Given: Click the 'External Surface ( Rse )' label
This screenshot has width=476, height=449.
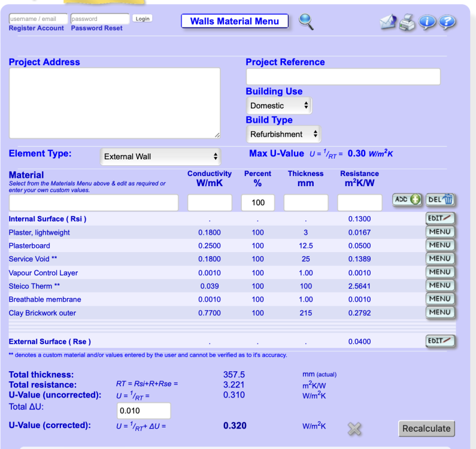Looking at the screenshot, I should 50,341.
